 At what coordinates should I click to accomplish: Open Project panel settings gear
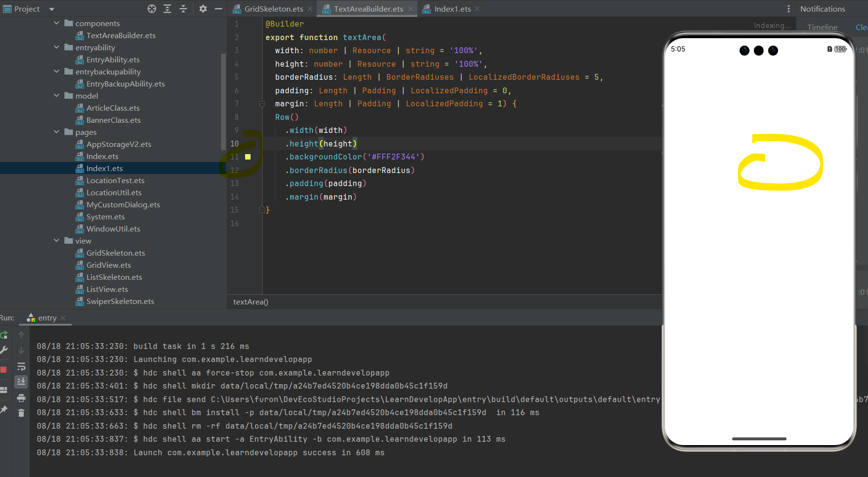pyautogui.click(x=203, y=9)
